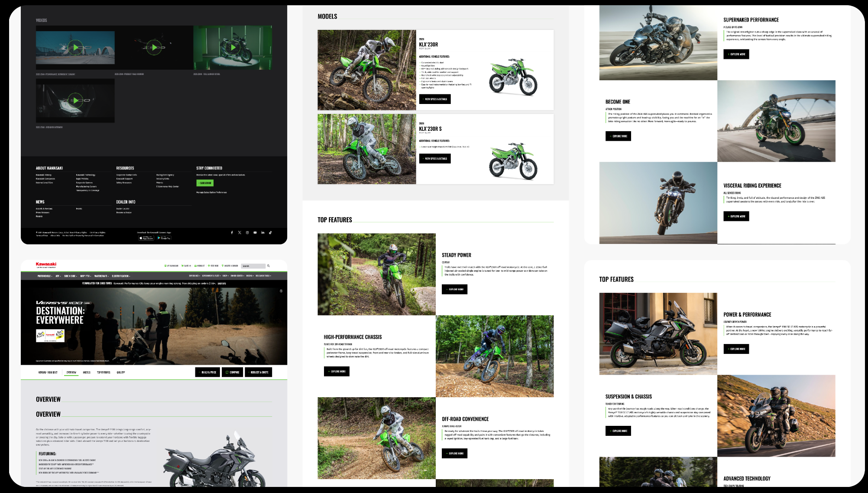Open Kawasaki History footer link

click(x=44, y=175)
